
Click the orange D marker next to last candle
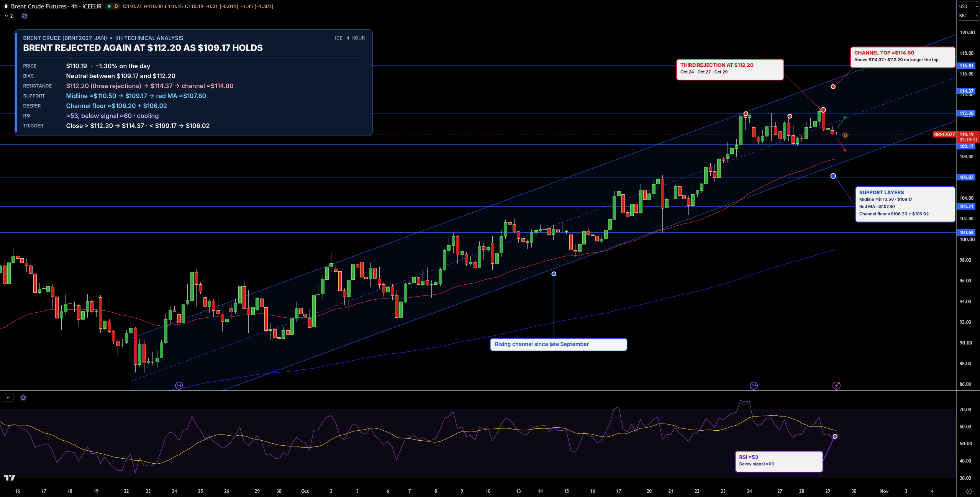[845, 135]
